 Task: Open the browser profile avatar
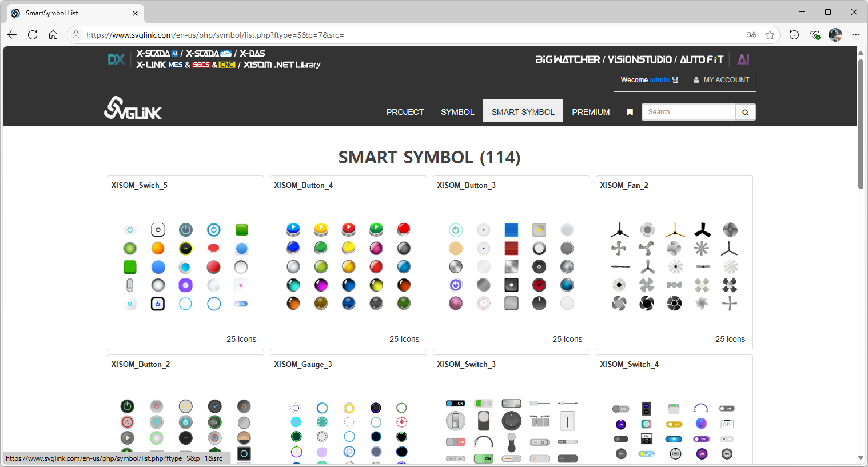(x=835, y=35)
